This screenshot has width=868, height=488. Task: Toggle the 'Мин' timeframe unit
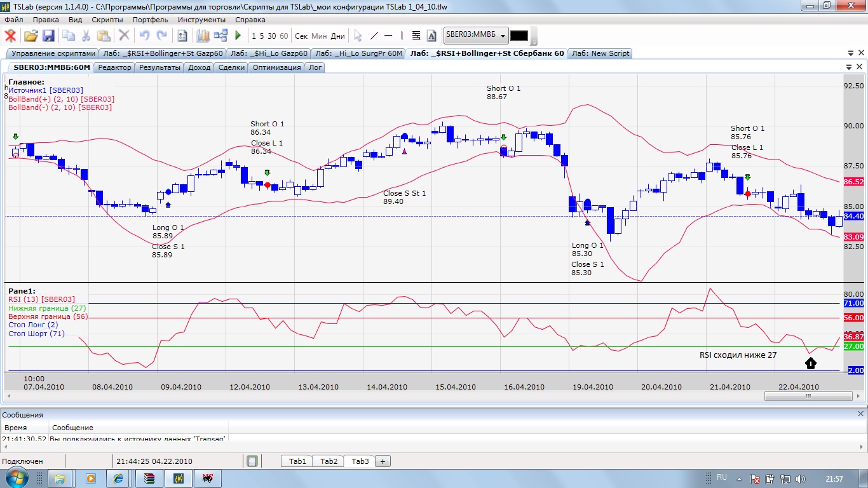[319, 36]
